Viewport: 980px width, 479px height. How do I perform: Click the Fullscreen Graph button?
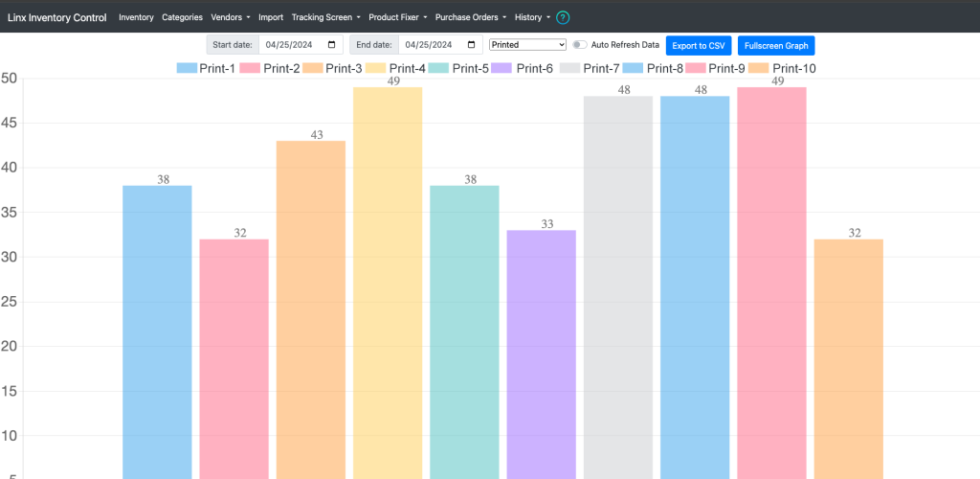[776, 46]
